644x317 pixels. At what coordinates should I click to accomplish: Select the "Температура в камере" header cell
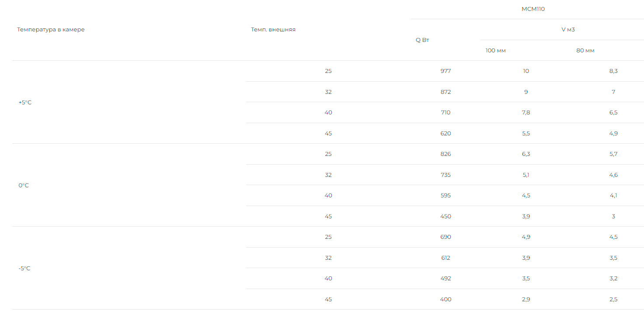coord(51,30)
